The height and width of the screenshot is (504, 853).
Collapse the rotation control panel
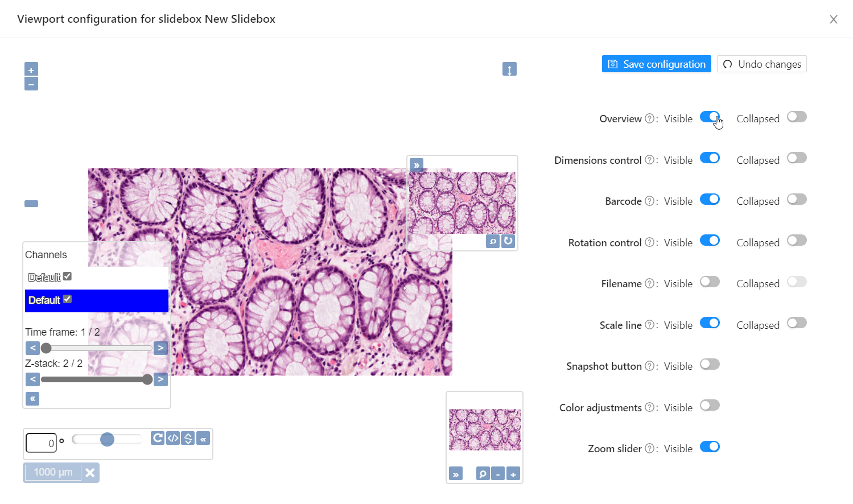(203, 438)
